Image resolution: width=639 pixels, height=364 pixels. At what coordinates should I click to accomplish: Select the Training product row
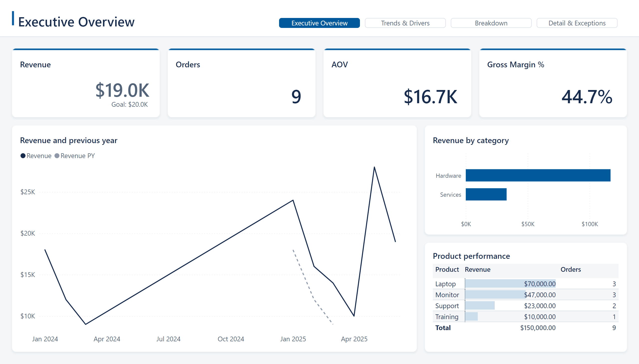[525, 317]
